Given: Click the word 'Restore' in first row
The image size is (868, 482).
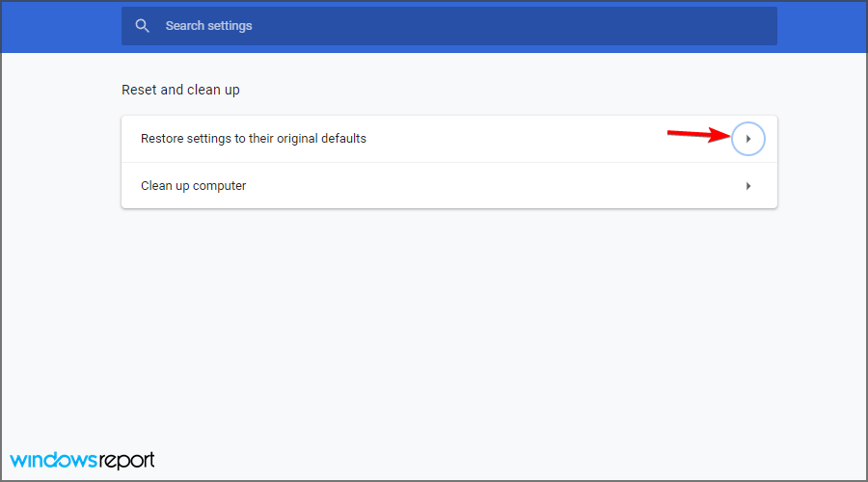Looking at the screenshot, I should click(161, 139).
